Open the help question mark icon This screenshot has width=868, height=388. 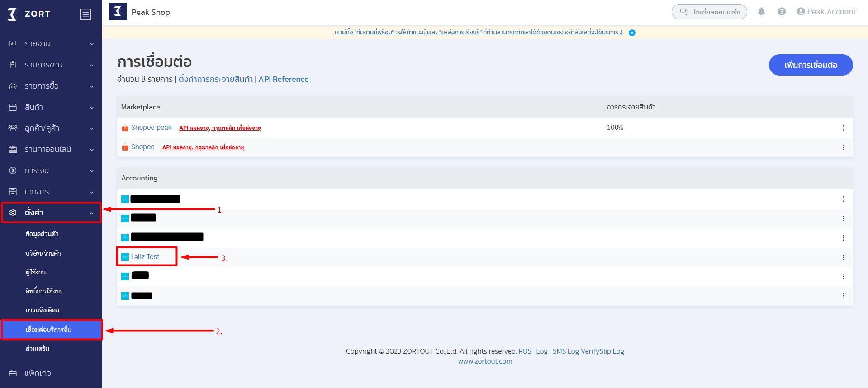[x=782, y=12]
